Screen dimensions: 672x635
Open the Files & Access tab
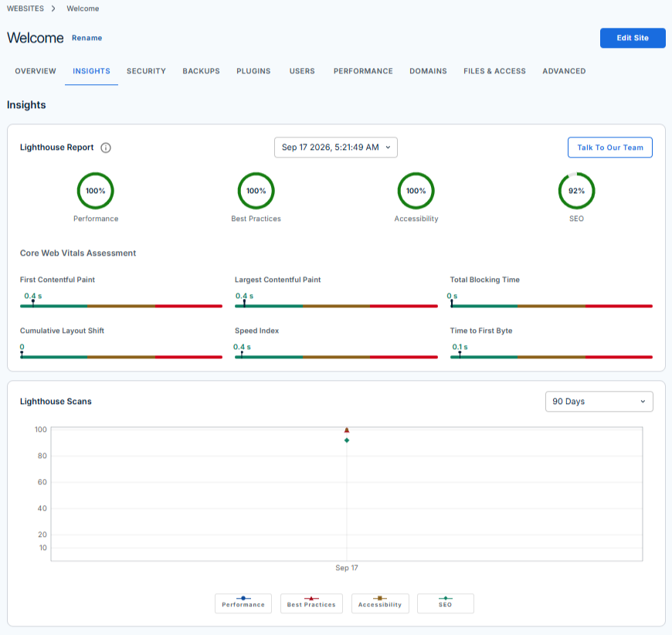pos(494,71)
